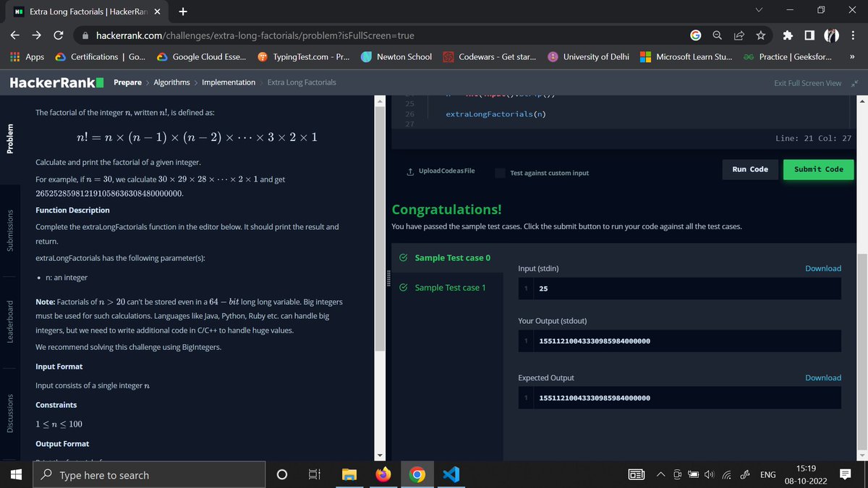Download the Input stdin file
The image size is (868, 488).
[823, 268]
